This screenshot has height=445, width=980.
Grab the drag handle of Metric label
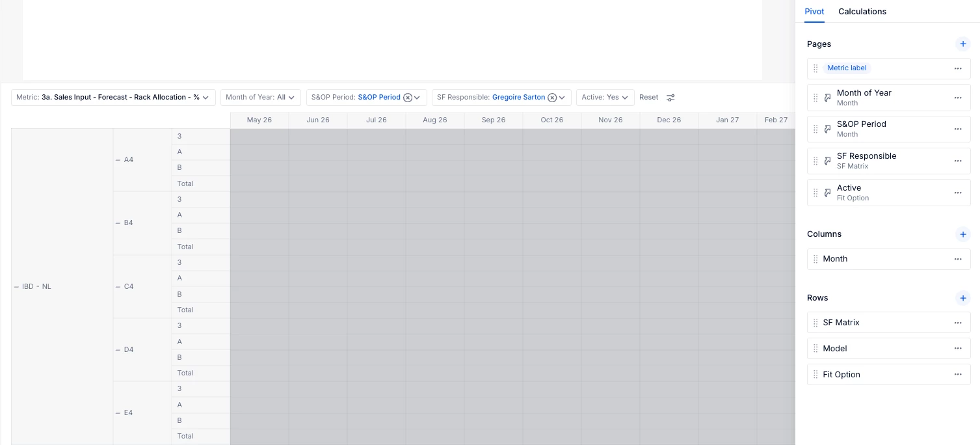815,68
